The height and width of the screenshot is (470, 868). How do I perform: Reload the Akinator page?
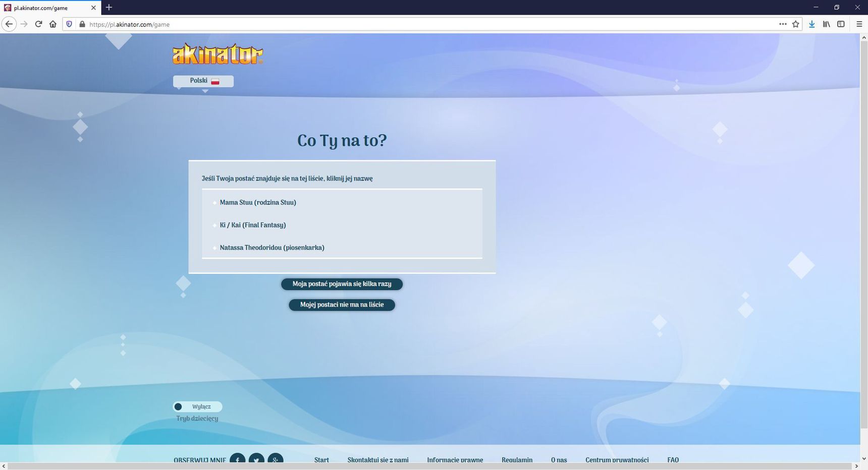point(38,24)
